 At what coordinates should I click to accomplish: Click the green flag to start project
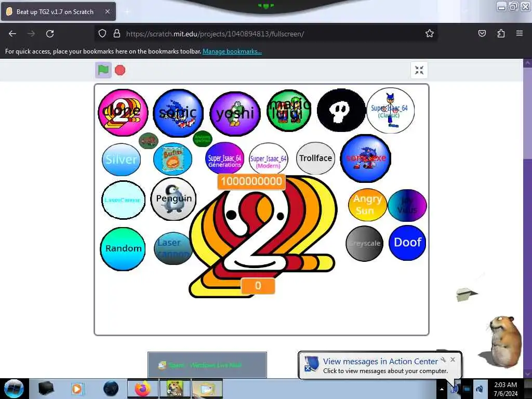(x=103, y=70)
